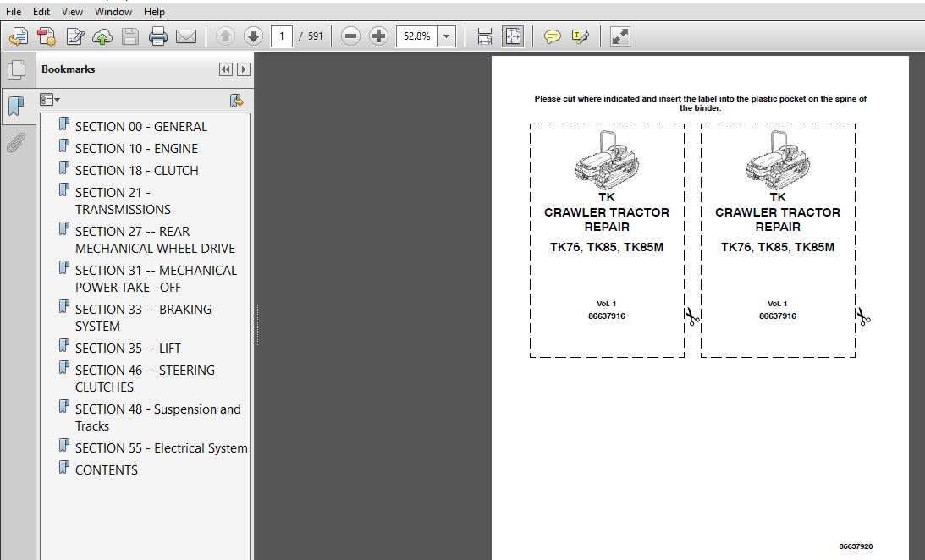Open bookmark SECTION 33 BRAKING SYSTEM

[x=143, y=318]
